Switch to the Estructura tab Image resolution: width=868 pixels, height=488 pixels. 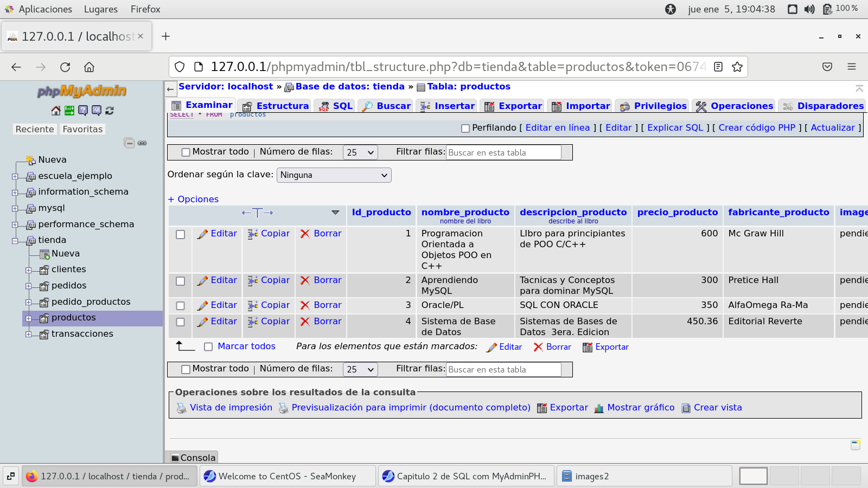click(x=276, y=106)
